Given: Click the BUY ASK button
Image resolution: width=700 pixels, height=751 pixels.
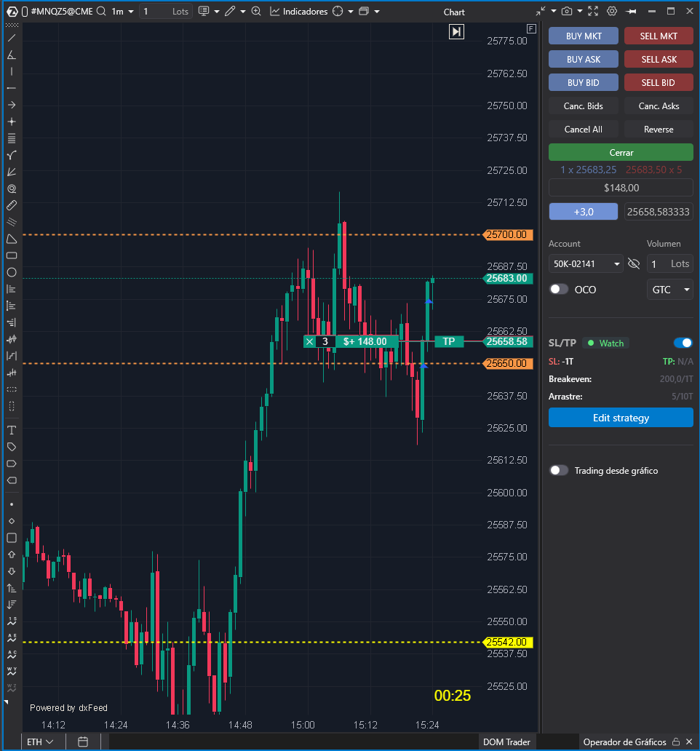Looking at the screenshot, I should [583, 60].
